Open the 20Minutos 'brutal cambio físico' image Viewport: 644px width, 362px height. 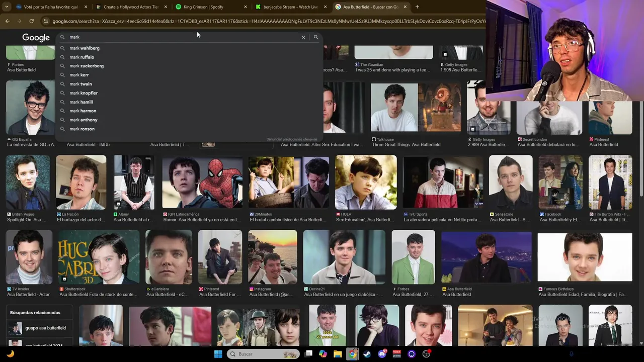(x=288, y=182)
